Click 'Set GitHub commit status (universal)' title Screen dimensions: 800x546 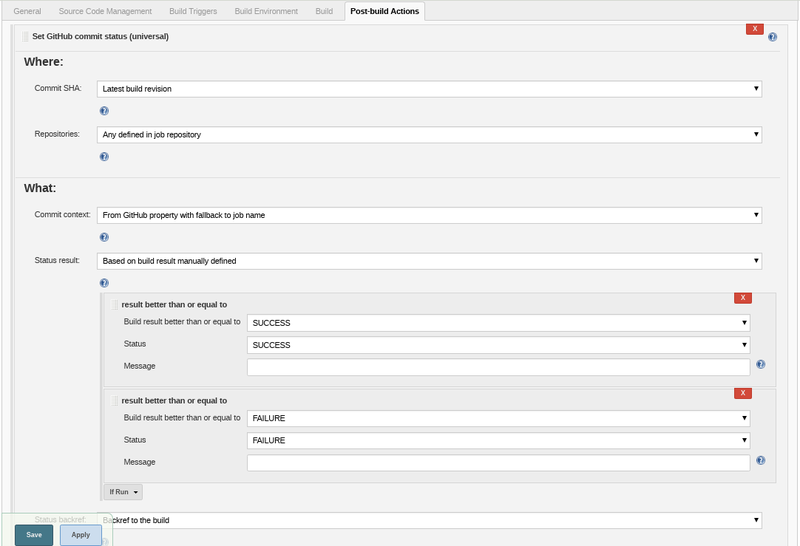coord(100,36)
